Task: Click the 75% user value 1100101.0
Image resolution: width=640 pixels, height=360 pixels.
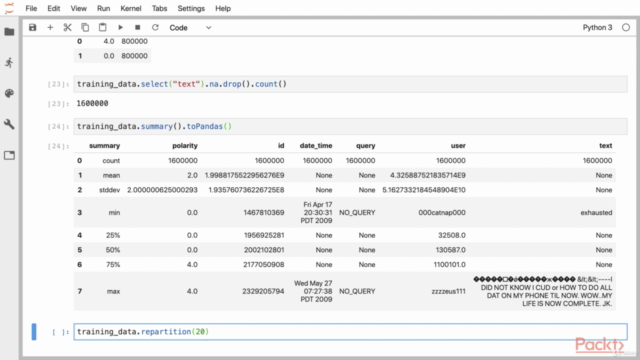Action: click(x=449, y=264)
